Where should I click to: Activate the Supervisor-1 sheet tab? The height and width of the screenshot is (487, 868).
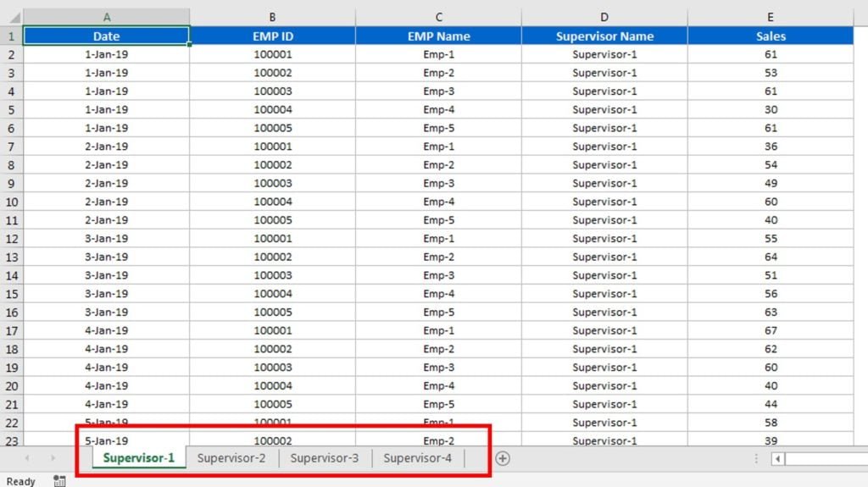pyautogui.click(x=139, y=458)
